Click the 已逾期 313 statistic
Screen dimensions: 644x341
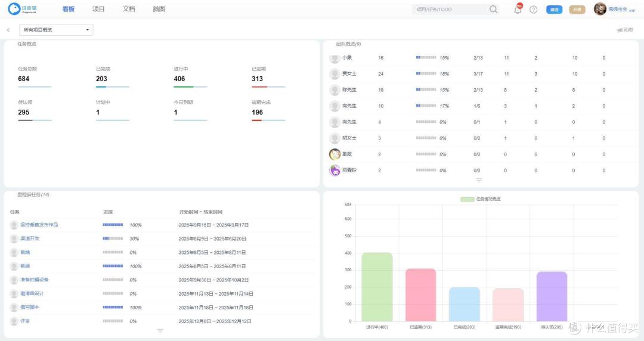(x=268, y=77)
